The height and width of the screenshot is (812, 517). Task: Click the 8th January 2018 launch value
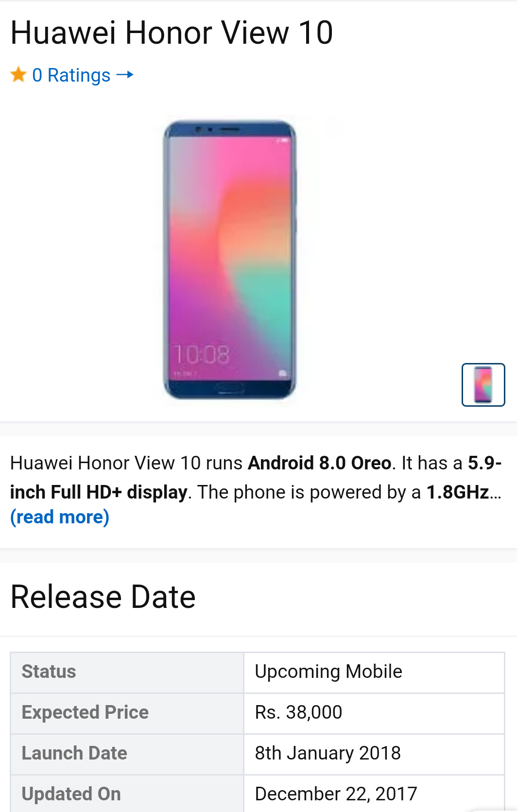328,753
